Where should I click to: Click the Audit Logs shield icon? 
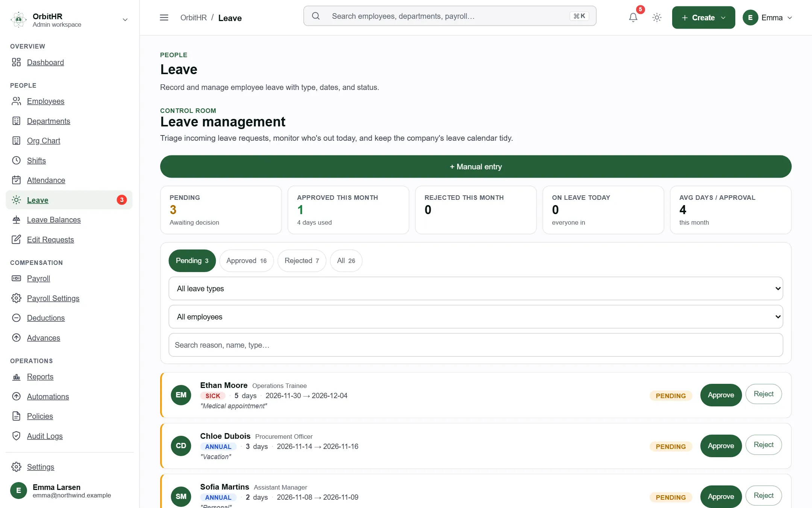point(16,436)
